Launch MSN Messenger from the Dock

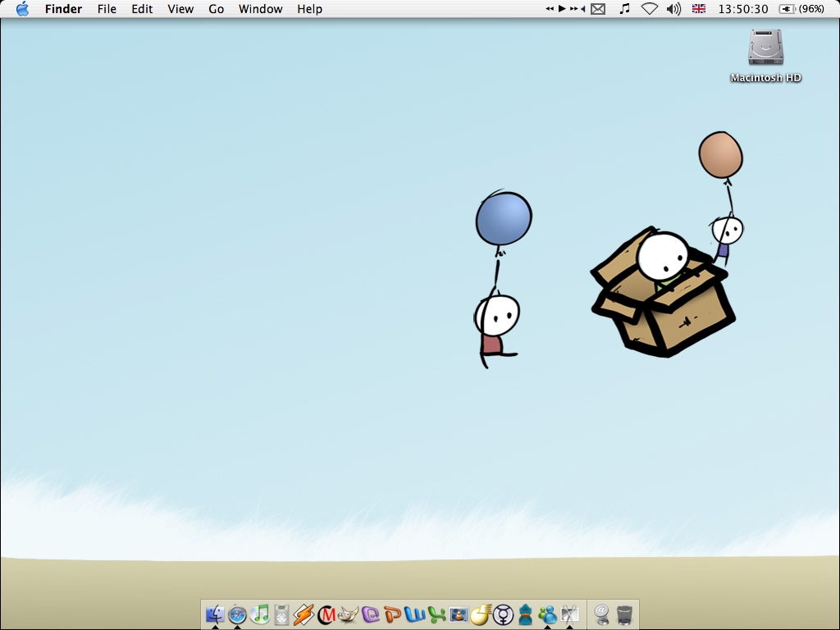click(x=547, y=614)
